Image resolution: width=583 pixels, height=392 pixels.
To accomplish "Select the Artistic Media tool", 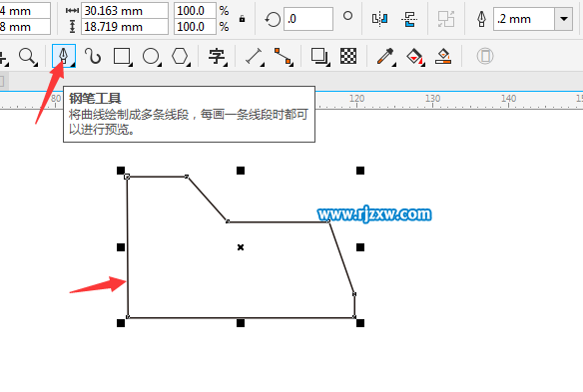I will [x=93, y=57].
